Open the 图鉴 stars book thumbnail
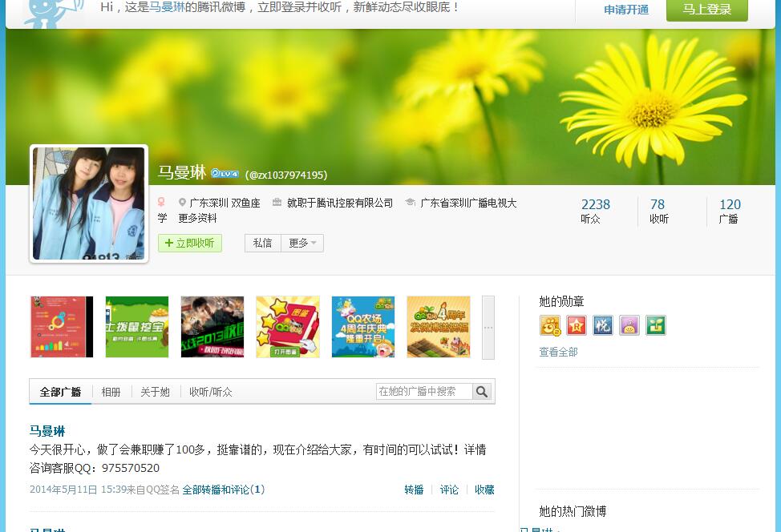Viewport: 781px width, 532px height. click(288, 327)
